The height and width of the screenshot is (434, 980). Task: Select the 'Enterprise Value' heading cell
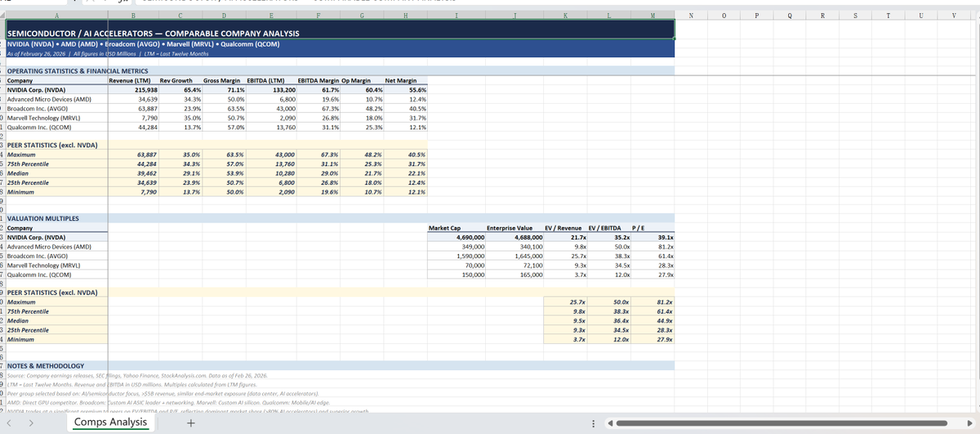pyautogui.click(x=514, y=226)
